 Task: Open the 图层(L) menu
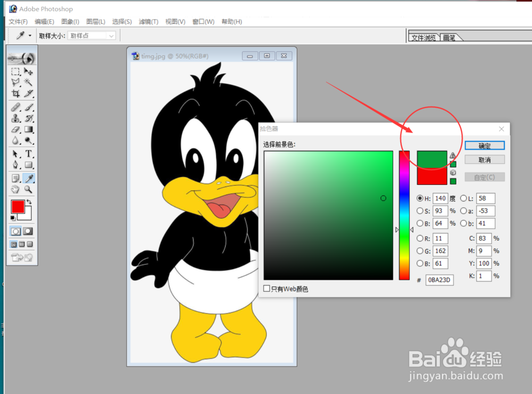click(x=96, y=22)
